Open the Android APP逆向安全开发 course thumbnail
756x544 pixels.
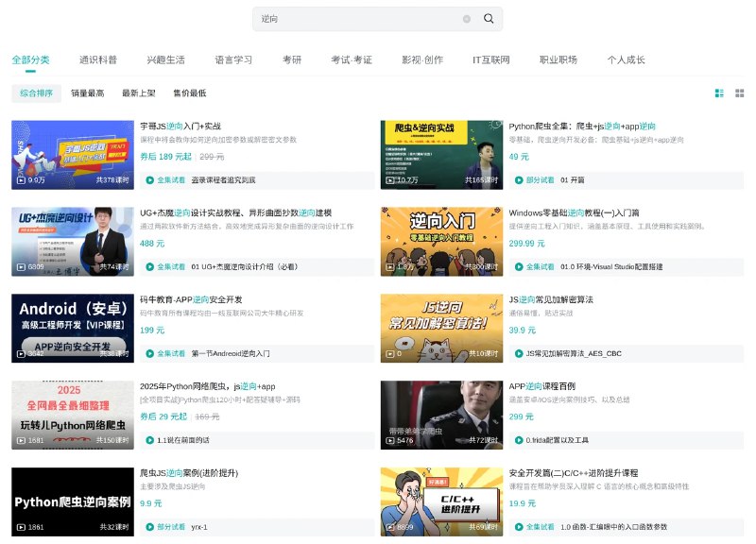73,328
